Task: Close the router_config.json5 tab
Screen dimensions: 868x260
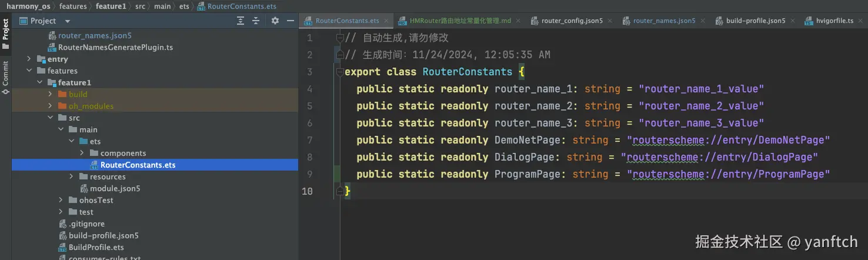Action: 610,21
